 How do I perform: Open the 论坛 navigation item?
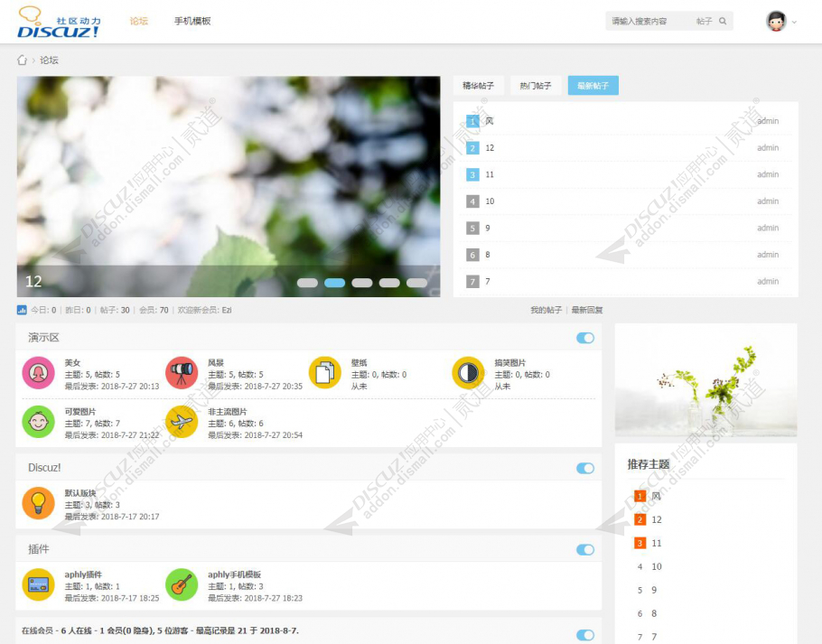(x=139, y=21)
